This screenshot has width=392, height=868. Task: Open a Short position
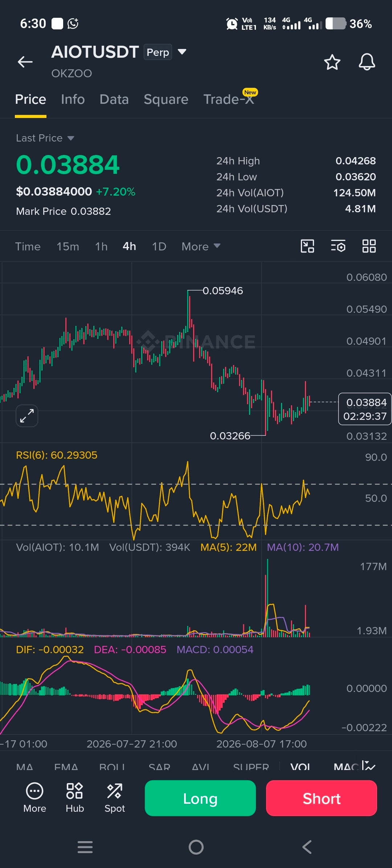322,798
